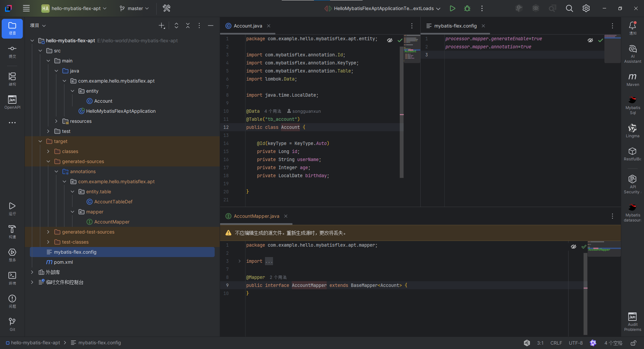
Task: Start the debugger
Action: point(467,8)
